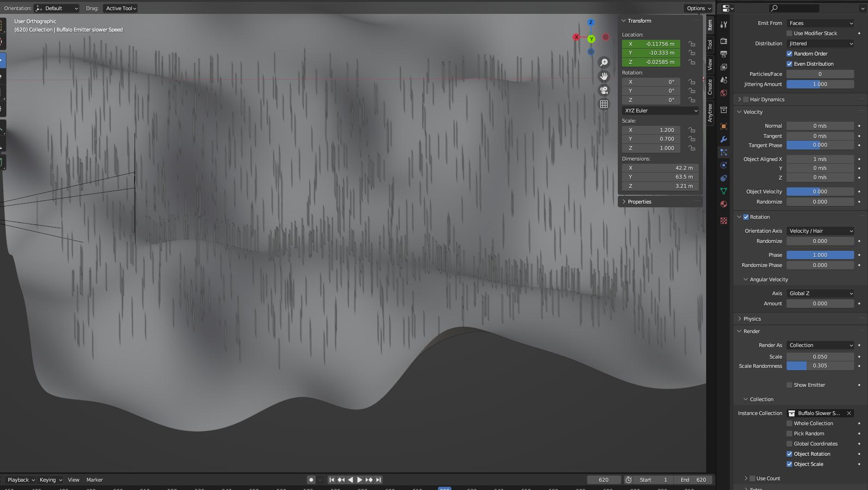Open the Particles properties tab icon
The image size is (868, 490).
pos(724,152)
